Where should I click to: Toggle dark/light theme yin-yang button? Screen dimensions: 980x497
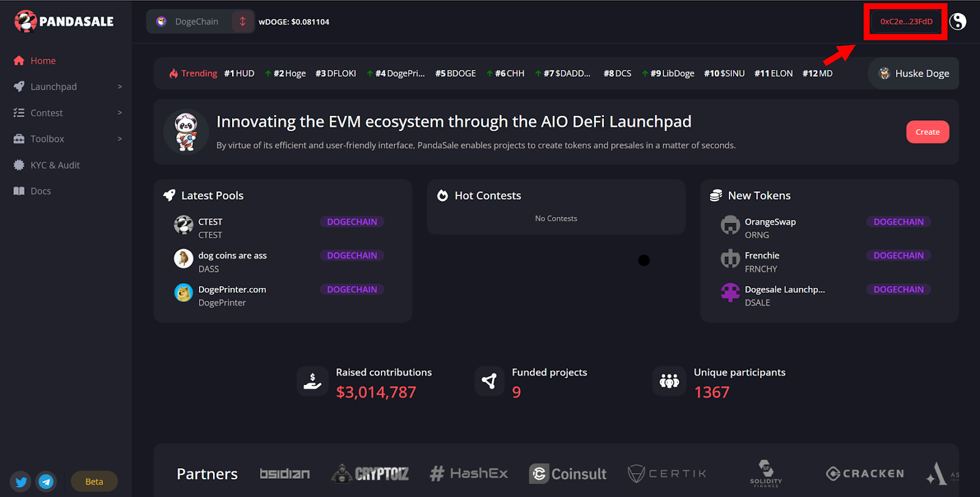[x=958, y=21]
